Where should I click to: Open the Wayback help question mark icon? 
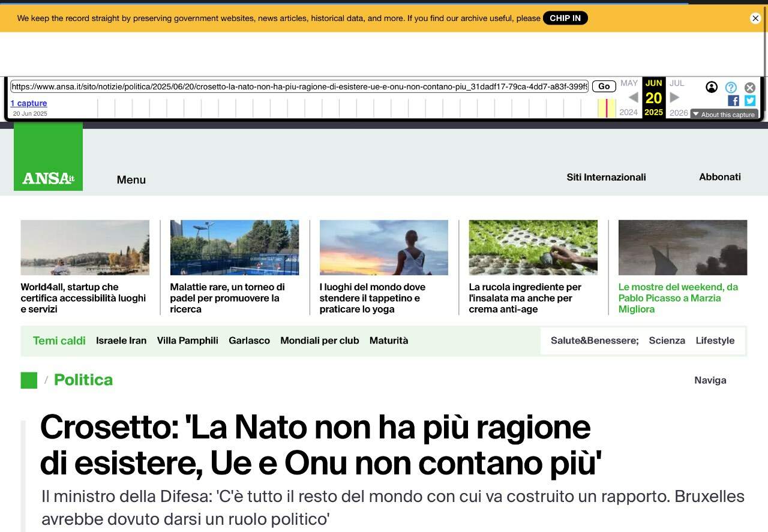pos(731,87)
